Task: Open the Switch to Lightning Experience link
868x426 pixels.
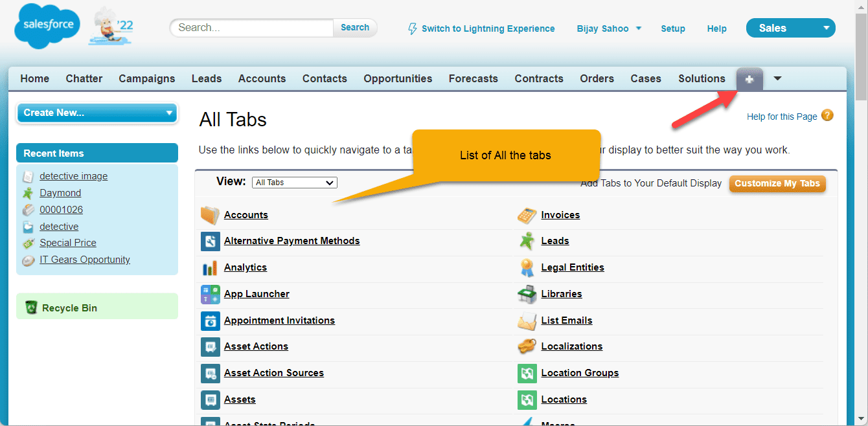Action: pyautogui.click(x=487, y=28)
